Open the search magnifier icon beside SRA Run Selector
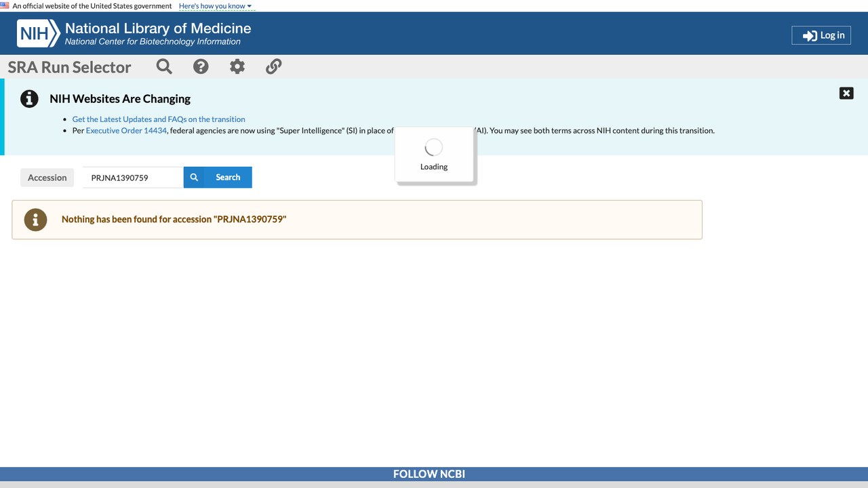 164,66
